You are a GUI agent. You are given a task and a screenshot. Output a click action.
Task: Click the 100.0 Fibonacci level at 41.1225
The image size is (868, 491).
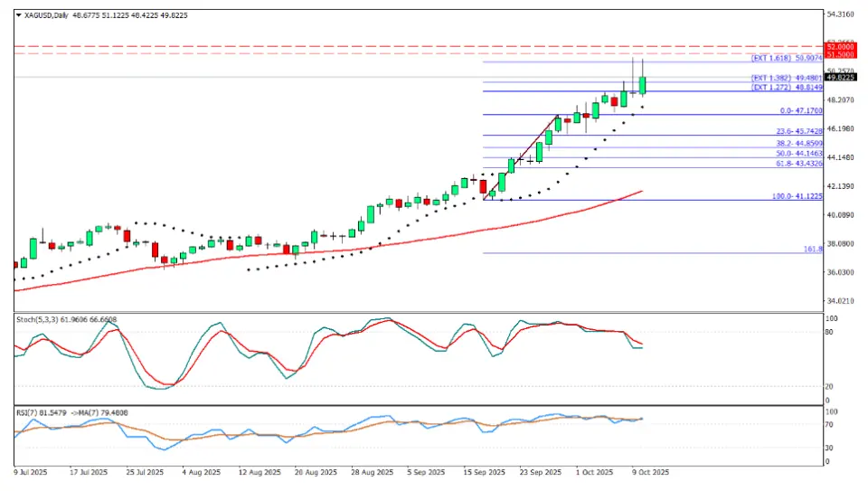coord(797,196)
